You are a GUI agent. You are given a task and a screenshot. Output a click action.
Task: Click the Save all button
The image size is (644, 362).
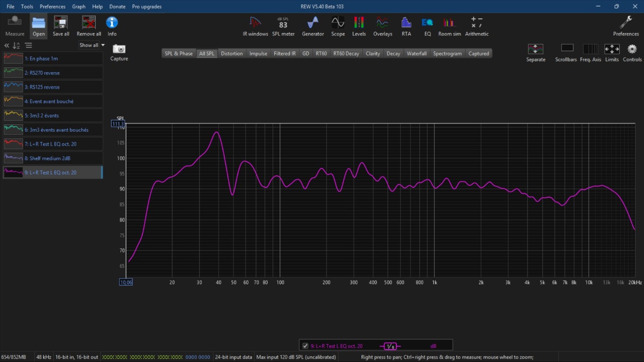61,26
